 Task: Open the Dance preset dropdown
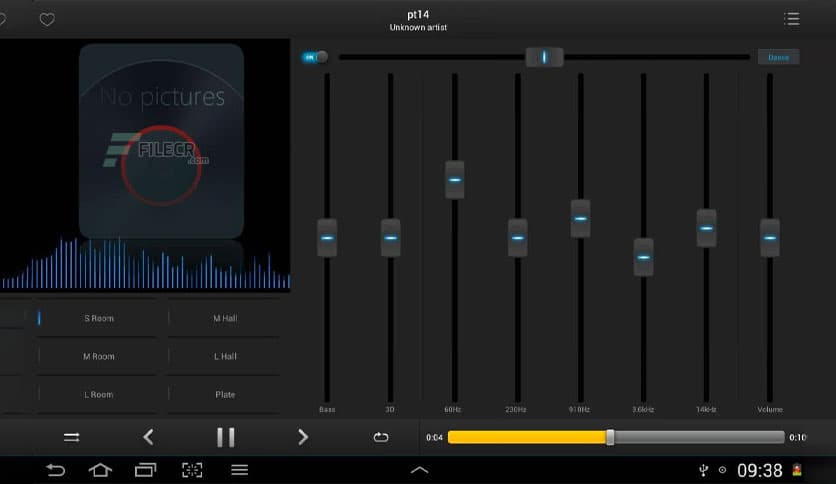pyautogui.click(x=778, y=57)
